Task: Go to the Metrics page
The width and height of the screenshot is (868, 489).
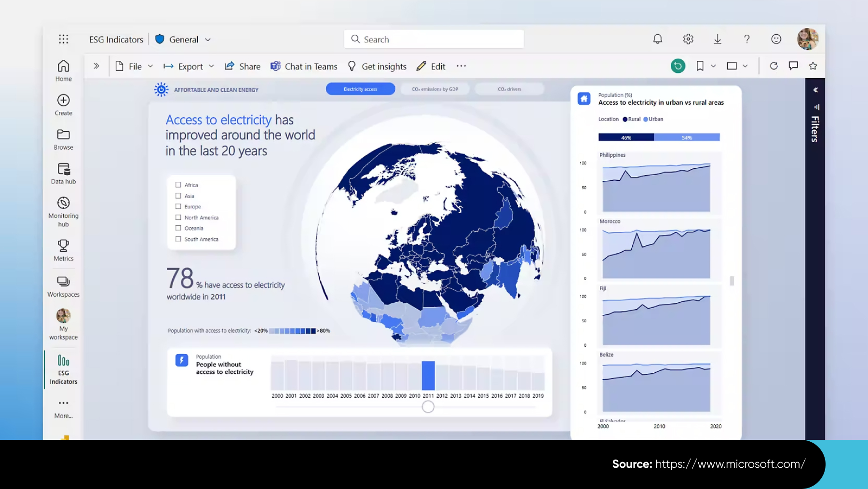Action: [63, 251]
